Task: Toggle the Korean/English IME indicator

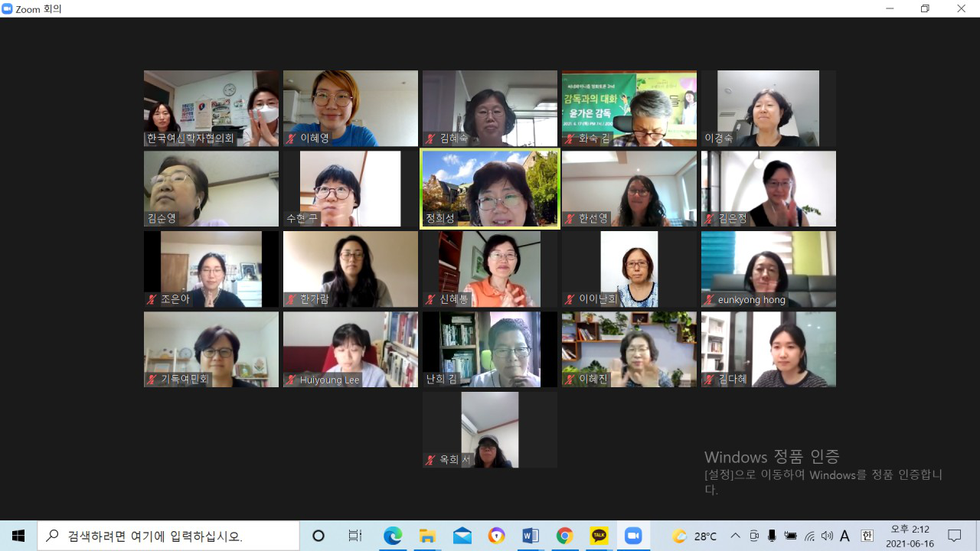Action: (867, 536)
